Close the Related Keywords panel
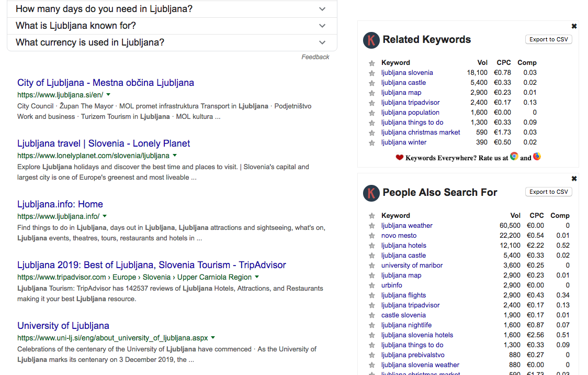The width and height of the screenshot is (588, 375). (x=574, y=26)
